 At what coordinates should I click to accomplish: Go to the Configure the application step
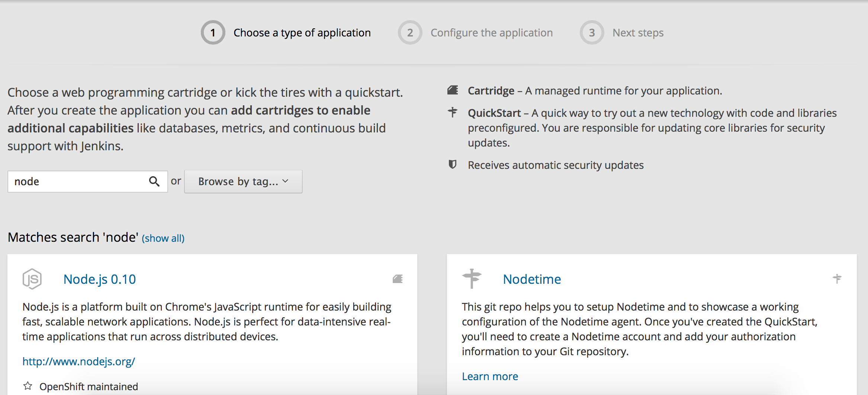tap(491, 33)
